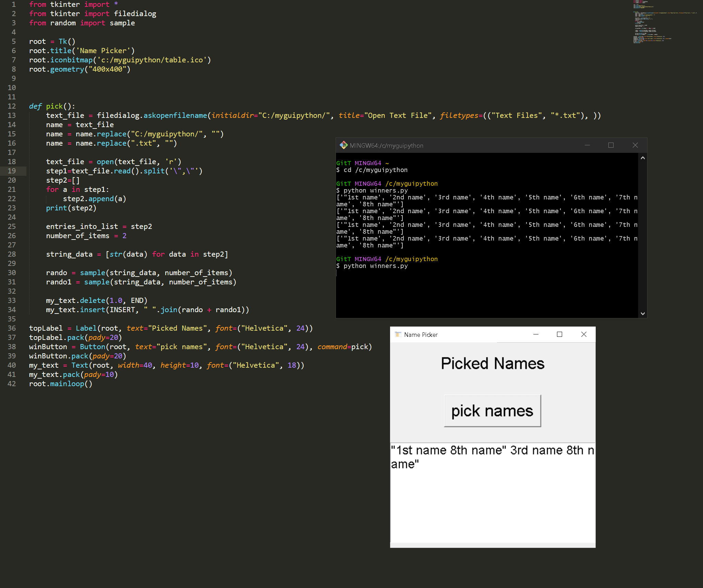Image resolution: width=703 pixels, height=588 pixels.
Task: Minimize the Name Picker window
Action: [x=536, y=334]
